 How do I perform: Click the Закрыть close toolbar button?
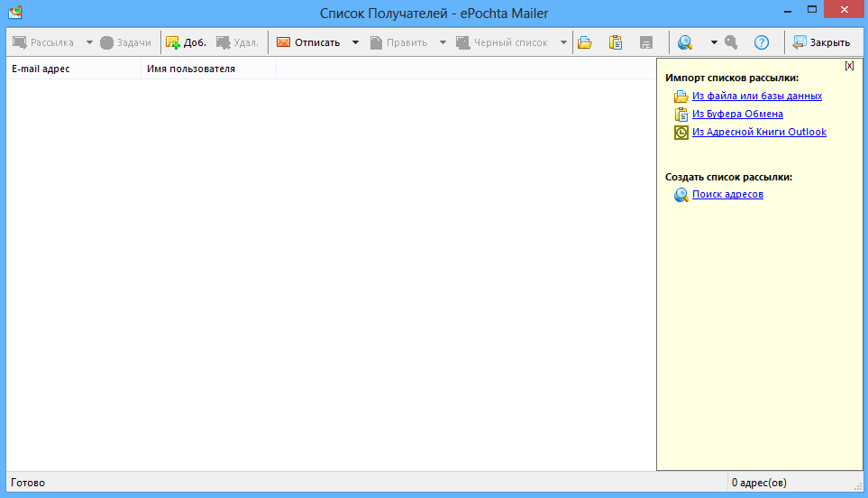click(821, 42)
